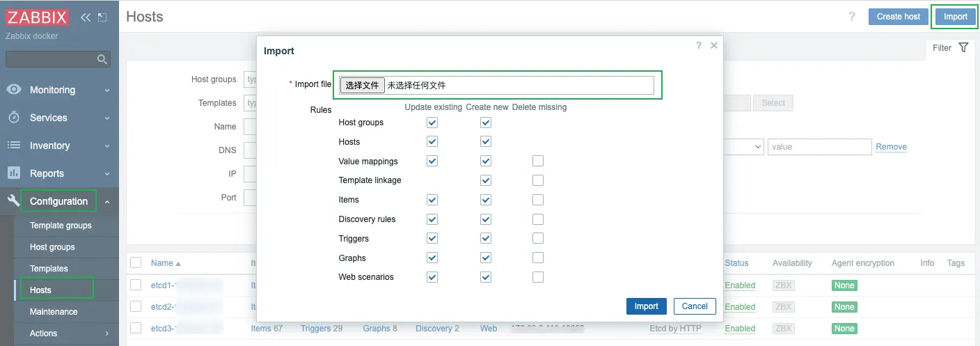Click the Reports bar chart icon
Viewport: 980px width, 346px height.
click(13, 173)
